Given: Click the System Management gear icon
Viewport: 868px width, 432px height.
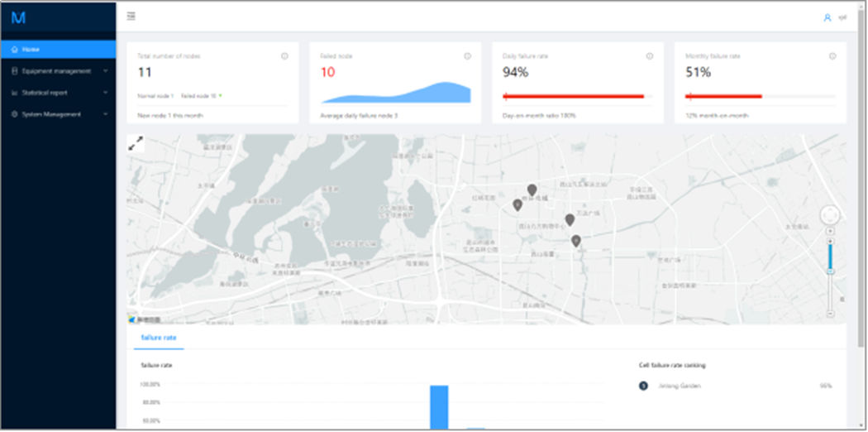Looking at the screenshot, I should [x=15, y=114].
